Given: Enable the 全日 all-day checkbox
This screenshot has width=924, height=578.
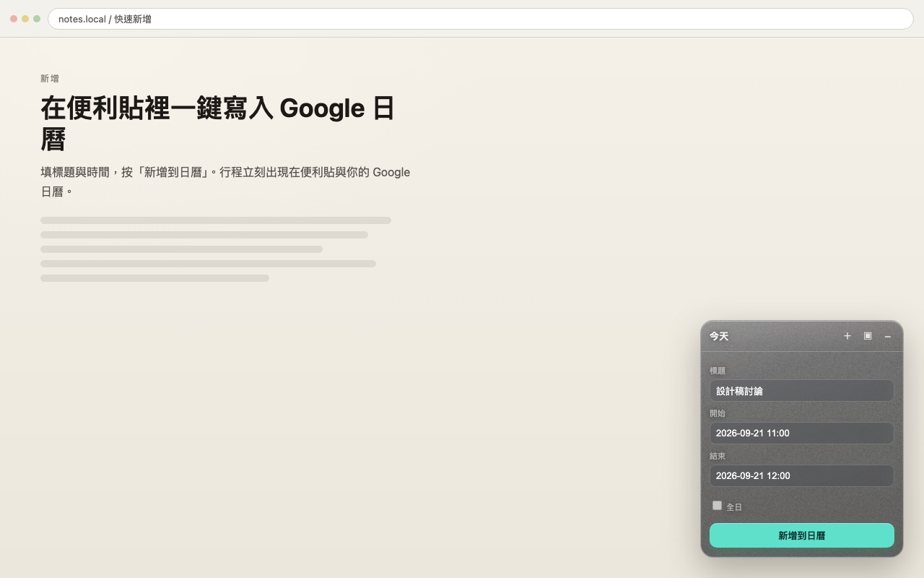Looking at the screenshot, I should click(x=717, y=506).
